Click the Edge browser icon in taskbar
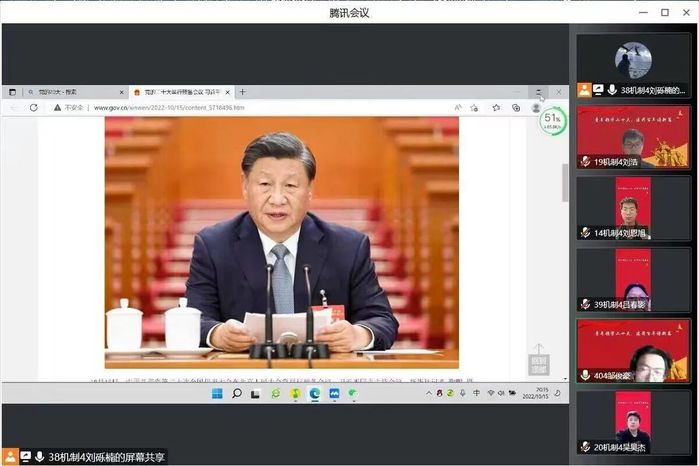The height and width of the screenshot is (466, 699). click(314, 393)
